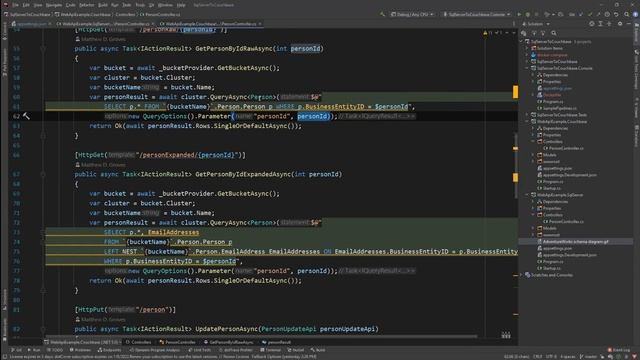This screenshot has height=360, width=640.
Task: Collapse the WebApiExample.Couchbase project node
Action: (x=527, y=122)
